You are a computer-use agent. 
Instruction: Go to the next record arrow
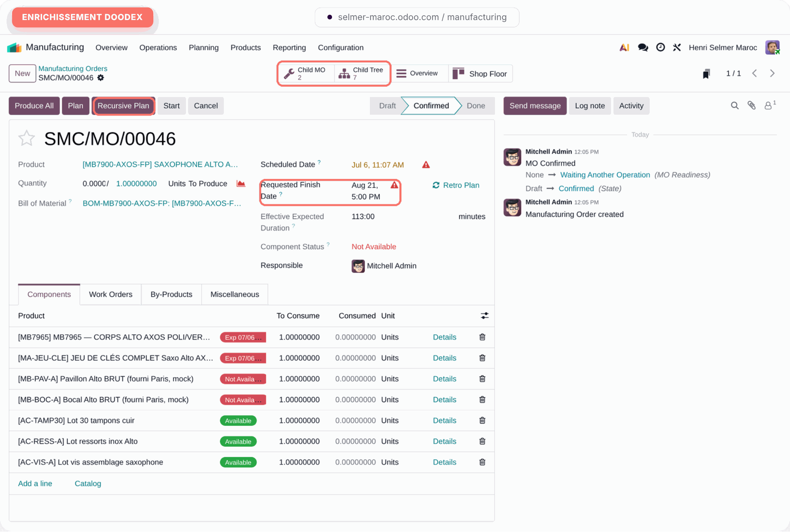[x=772, y=73]
